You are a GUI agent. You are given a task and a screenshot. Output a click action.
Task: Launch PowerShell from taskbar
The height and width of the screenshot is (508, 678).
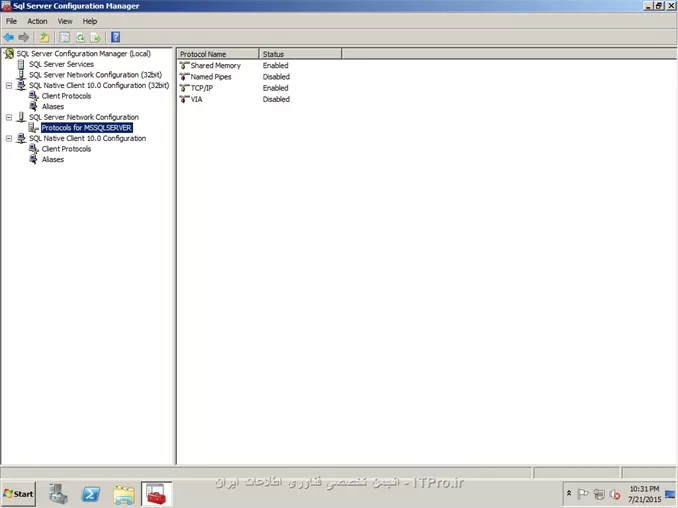(91, 494)
